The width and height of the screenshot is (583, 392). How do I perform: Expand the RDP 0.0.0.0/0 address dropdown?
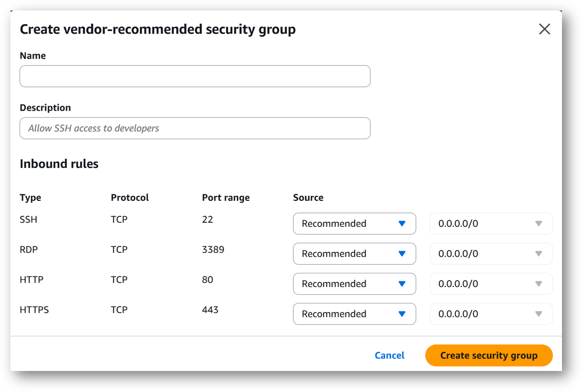490,254
